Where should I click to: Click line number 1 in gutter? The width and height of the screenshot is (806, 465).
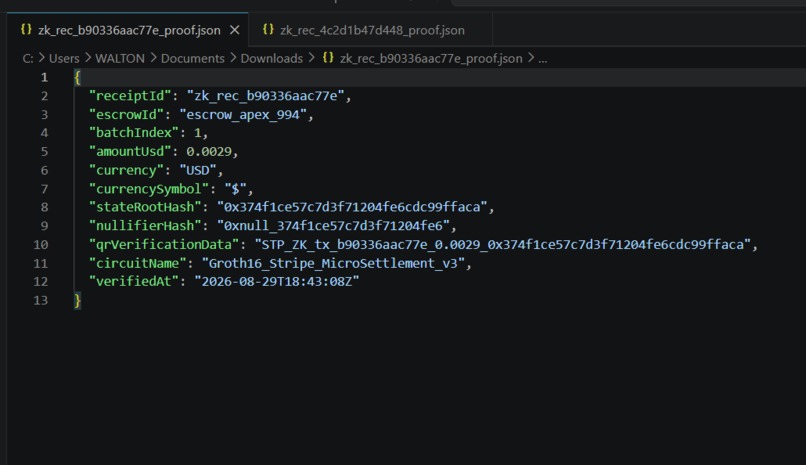click(x=44, y=78)
